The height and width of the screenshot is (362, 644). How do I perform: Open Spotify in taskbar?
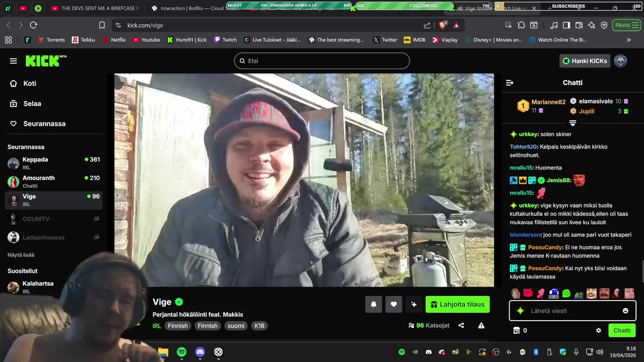point(182,352)
